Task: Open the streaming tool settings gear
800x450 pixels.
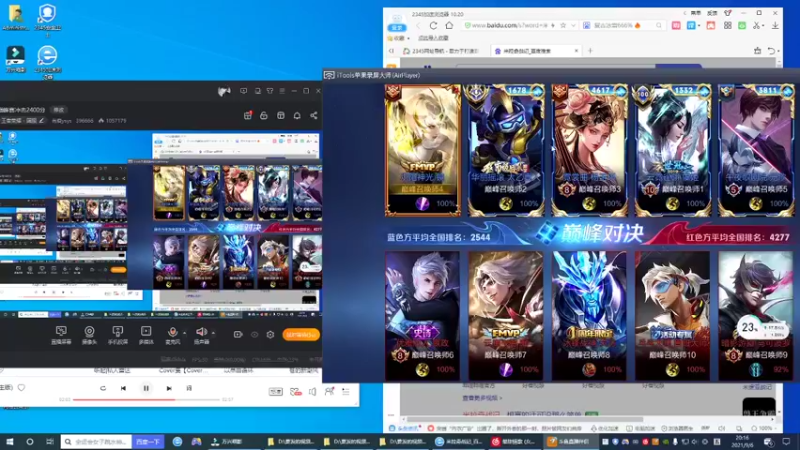Action: pos(270,335)
